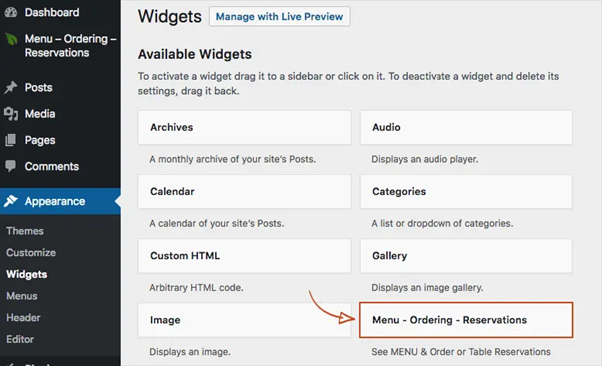Select the Menus submenu link

tap(22, 296)
